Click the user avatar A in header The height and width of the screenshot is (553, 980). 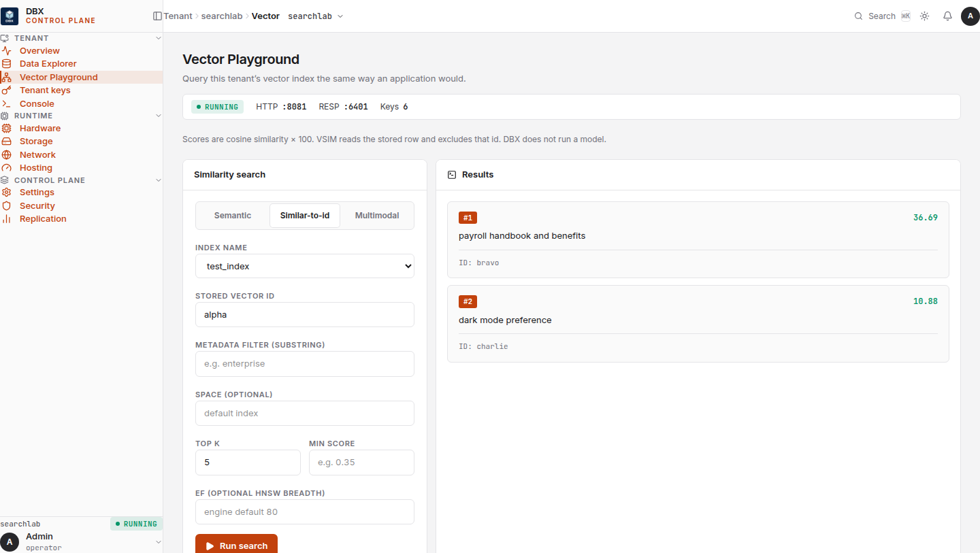point(970,16)
